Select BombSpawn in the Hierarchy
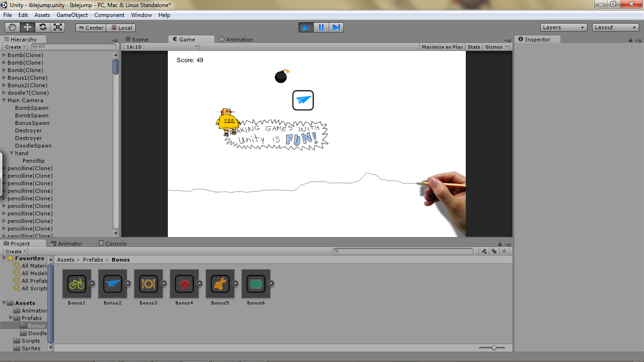The height and width of the screenshot is (362, 644). click(32, 108)
